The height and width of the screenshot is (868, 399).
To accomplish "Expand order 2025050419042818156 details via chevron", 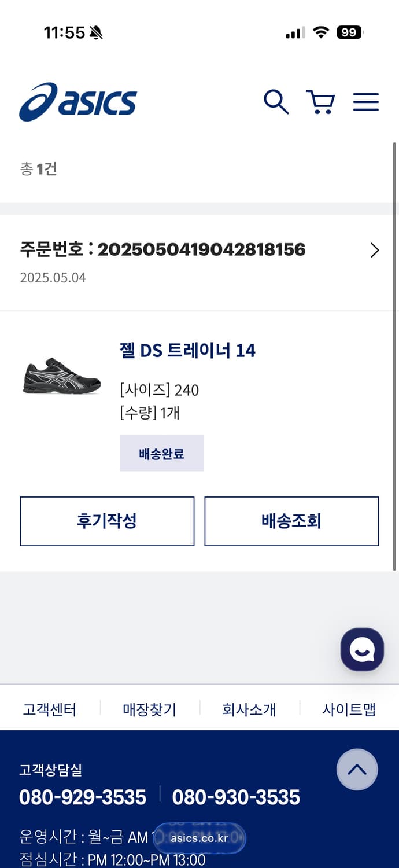I will (x=375, y=250).
